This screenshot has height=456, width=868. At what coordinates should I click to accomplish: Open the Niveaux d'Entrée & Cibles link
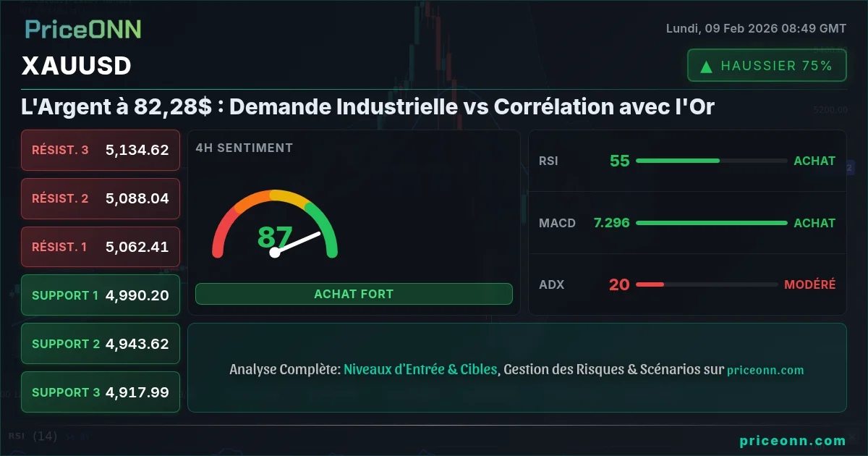coord(420,369)
